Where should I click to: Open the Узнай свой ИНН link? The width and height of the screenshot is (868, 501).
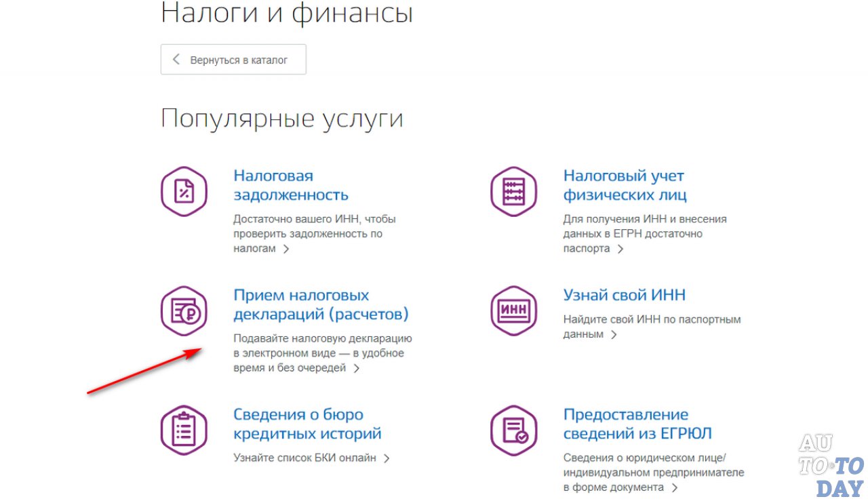pos(625,294)
